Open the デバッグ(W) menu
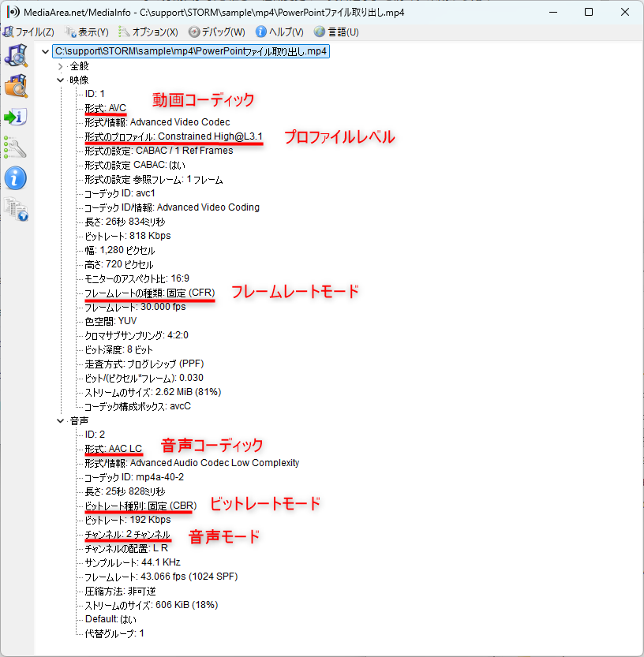Screen dimensions: 644x657 point(217,32)
